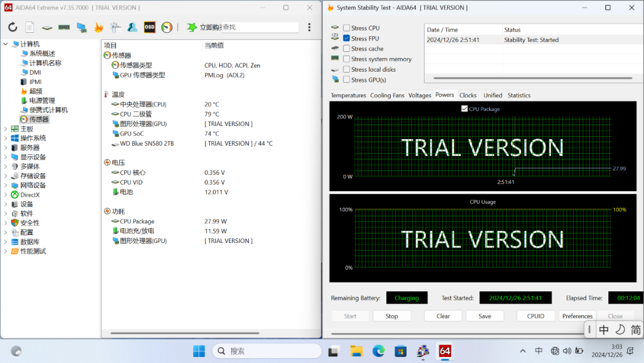Open Microsoft Edge from the taskbar
This screenshot has width=644, height=363.
pyautogui.click(x=379, y=351)
